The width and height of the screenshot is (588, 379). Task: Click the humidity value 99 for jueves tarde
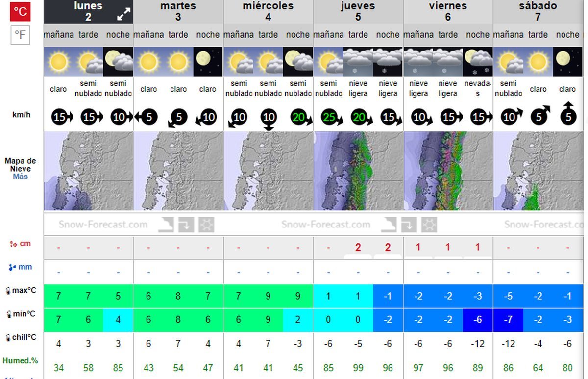[358, 368]
